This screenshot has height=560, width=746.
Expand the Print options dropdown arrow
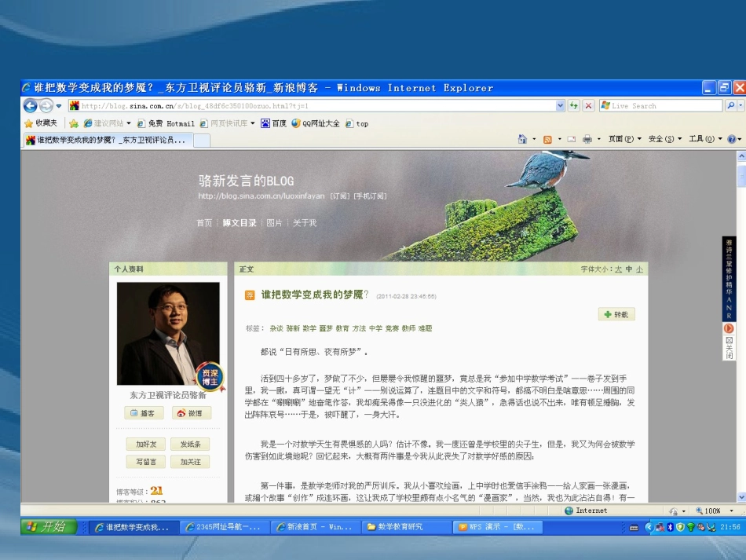[598, 139]
